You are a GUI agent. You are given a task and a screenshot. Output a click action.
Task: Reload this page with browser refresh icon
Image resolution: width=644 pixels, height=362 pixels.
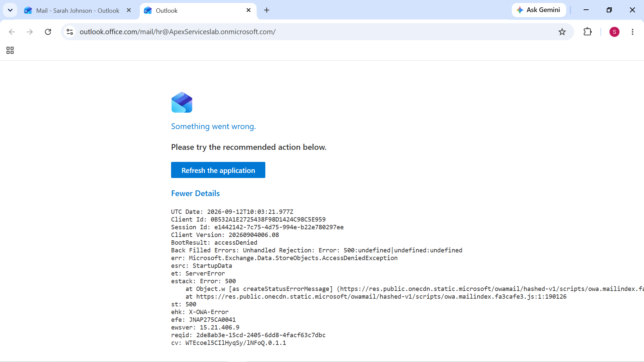pyautogui.click(x=48, y=32)
